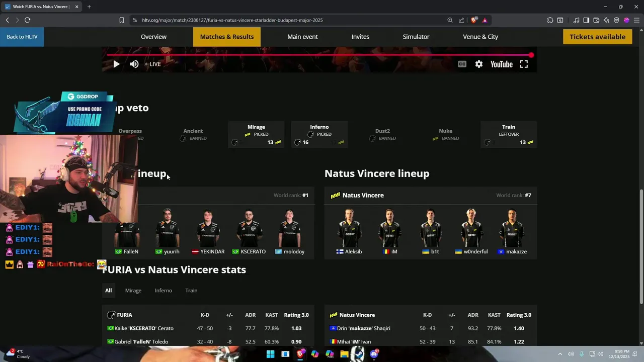This screenshot has width=644, height=362.
Task: Enter fullscreen on the video player
Action: (524, 64)
